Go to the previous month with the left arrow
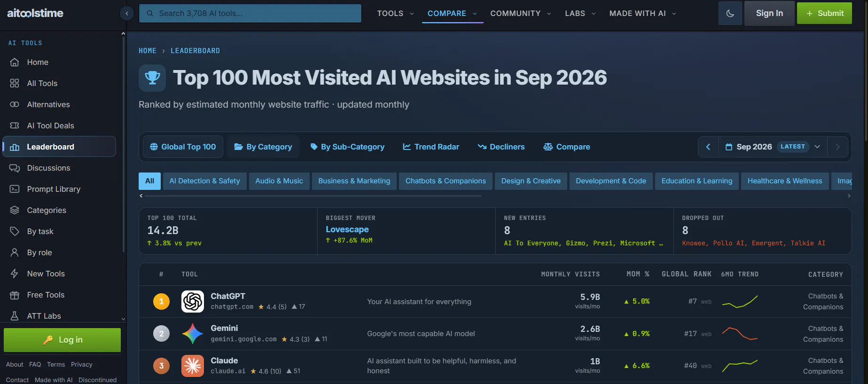This screenshot has height=384, width=868. pyautogui.click(x=708, y=147)
